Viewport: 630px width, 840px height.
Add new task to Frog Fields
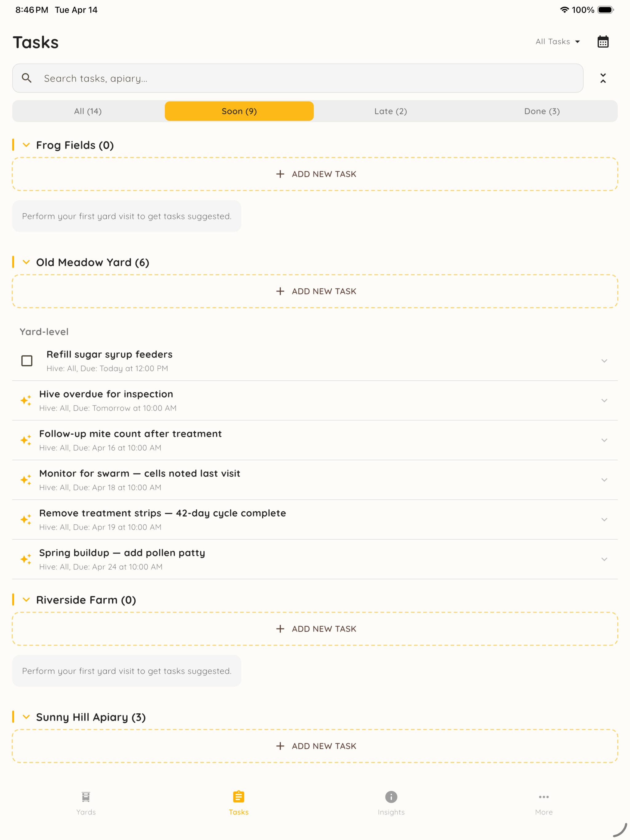click(x=315, y=174)
